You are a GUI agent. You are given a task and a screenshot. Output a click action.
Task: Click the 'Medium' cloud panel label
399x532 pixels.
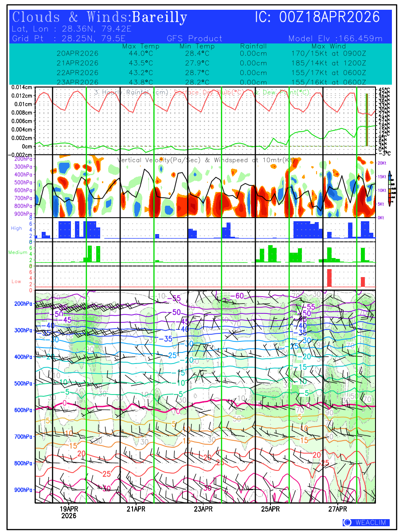[18, 252]
